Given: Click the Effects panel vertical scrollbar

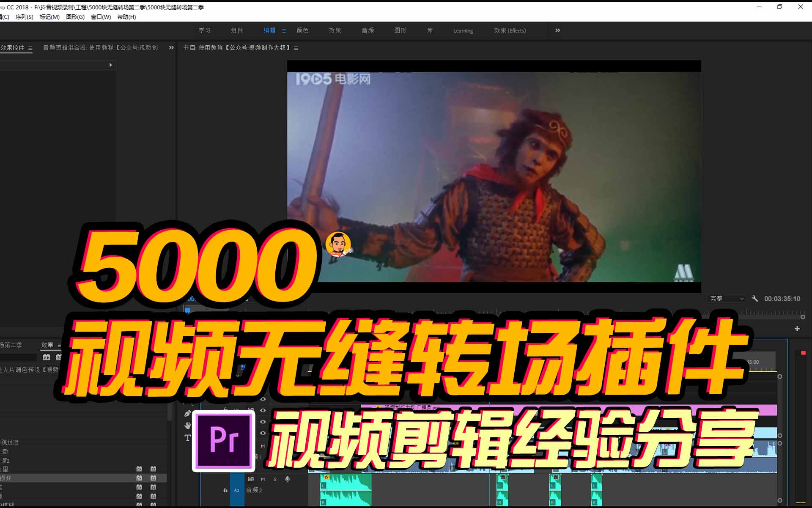Looking at the screenshot, I should click(x=170, y=412).
